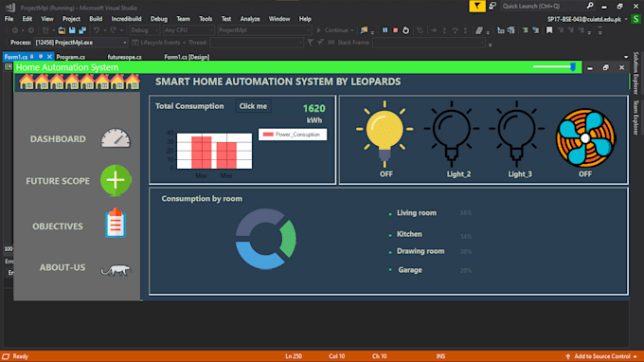Open the Solution Explorer side tab
The image size is (644, 362).
click(635, 73)
